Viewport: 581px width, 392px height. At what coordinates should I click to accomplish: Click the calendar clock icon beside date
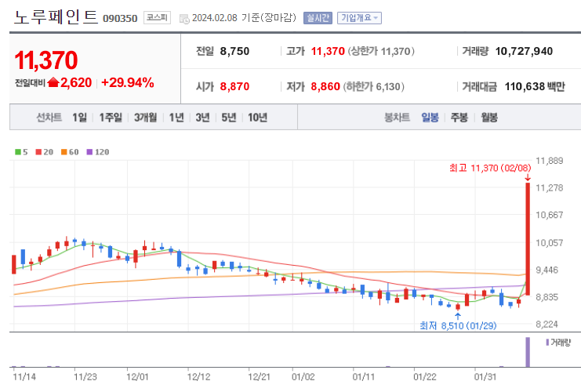point(184,19)
